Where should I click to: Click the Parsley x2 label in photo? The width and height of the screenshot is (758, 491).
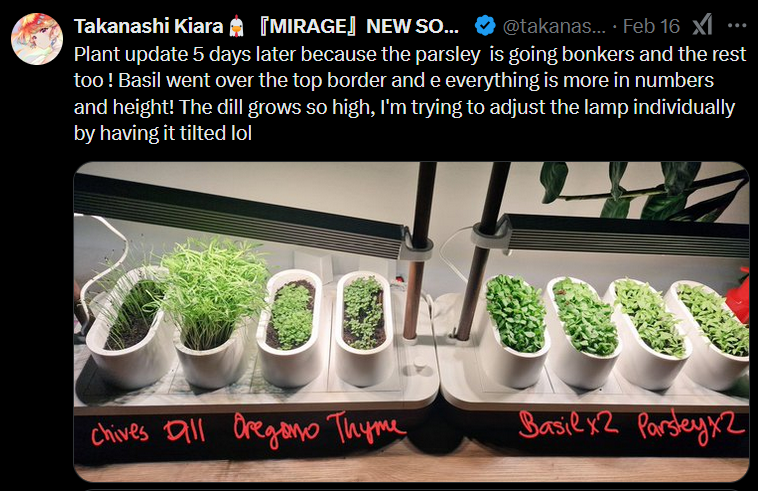[x=691, y=427]
